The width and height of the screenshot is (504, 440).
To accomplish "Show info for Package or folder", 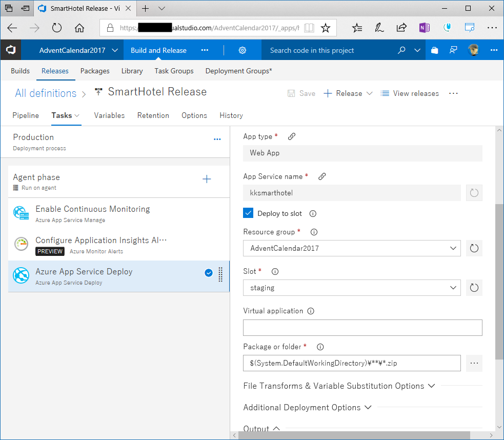I will (x=320, y=347).
